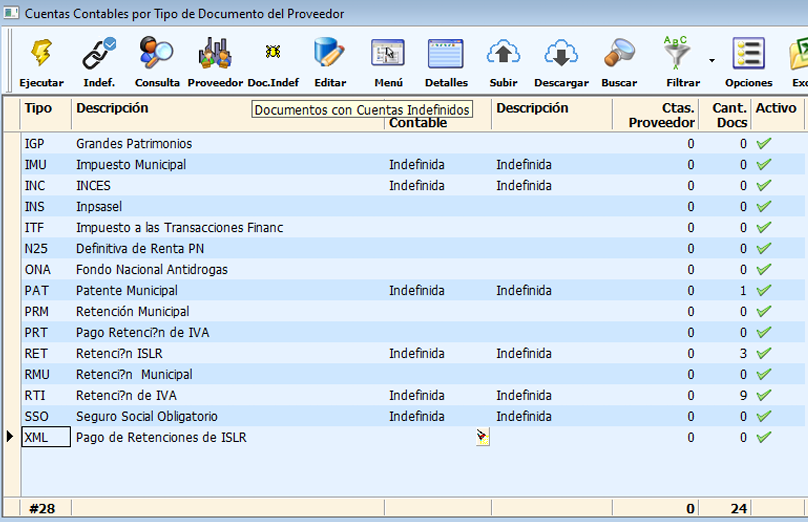Sort by the Tipo column header

coord(39,108)
